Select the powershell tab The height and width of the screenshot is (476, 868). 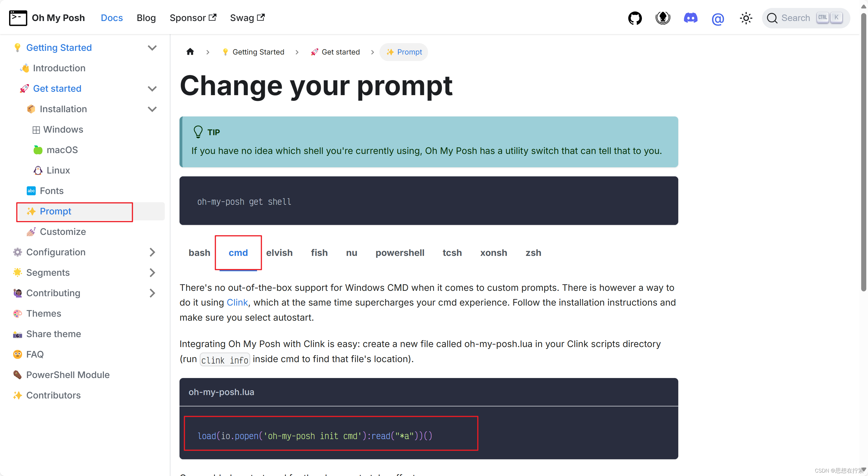coord(400,253)
